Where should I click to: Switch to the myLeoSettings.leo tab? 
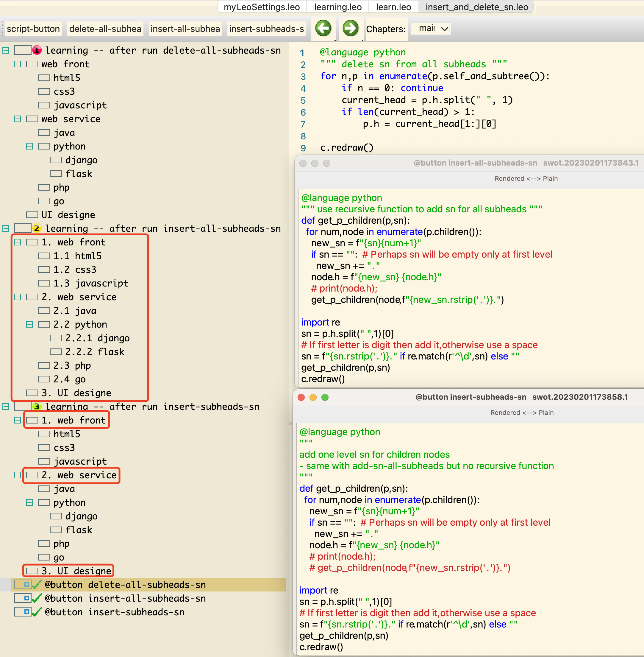[262, 7]
